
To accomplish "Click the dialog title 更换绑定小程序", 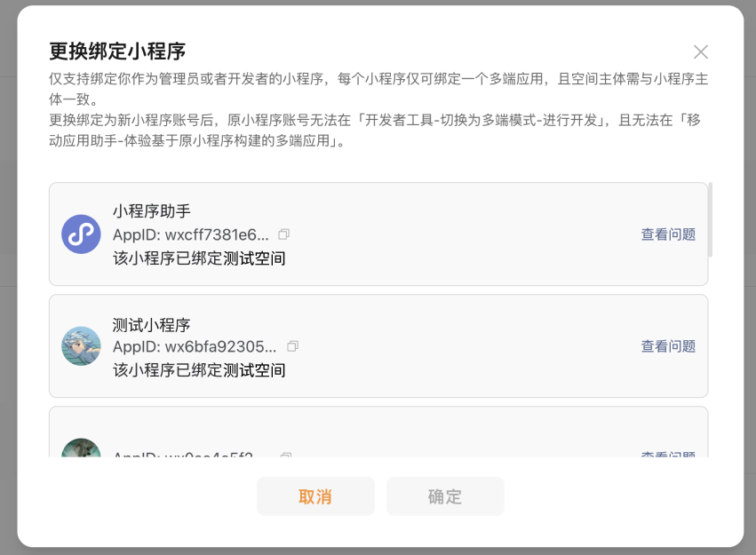I will (x=117, y=51).
